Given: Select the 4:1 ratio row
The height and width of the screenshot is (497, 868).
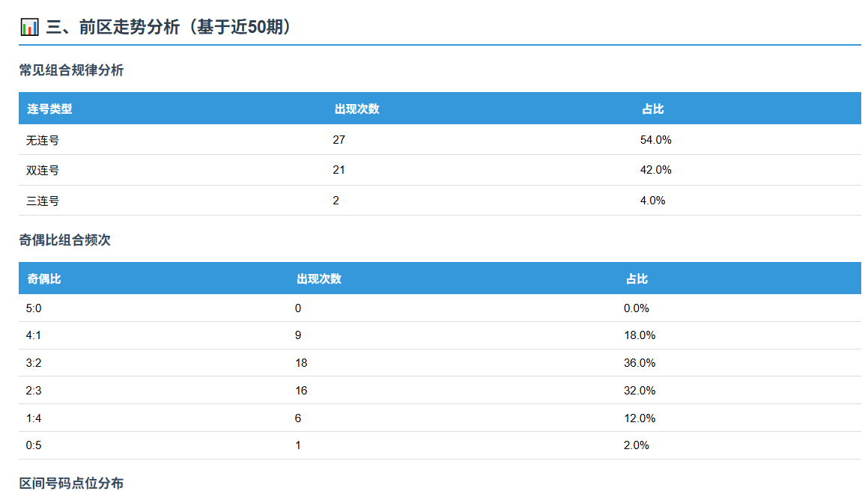Looking at the screenshot, I should tap(34, 335).
